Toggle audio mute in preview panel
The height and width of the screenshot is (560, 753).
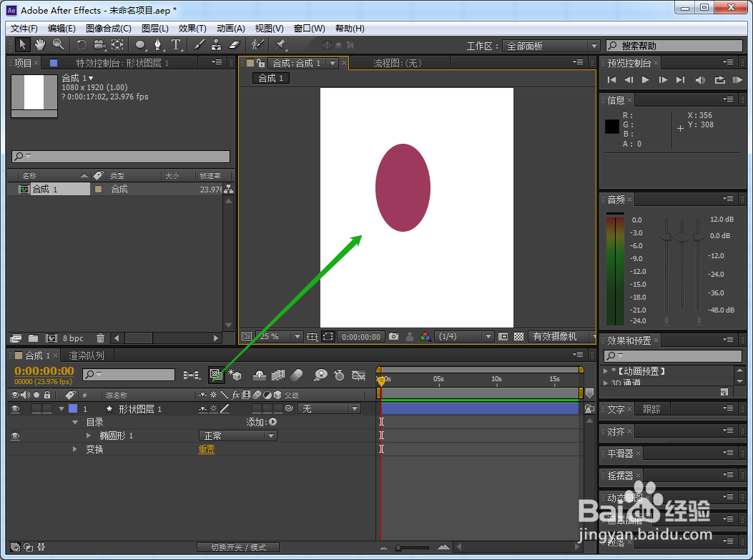[x=700, y=79]
